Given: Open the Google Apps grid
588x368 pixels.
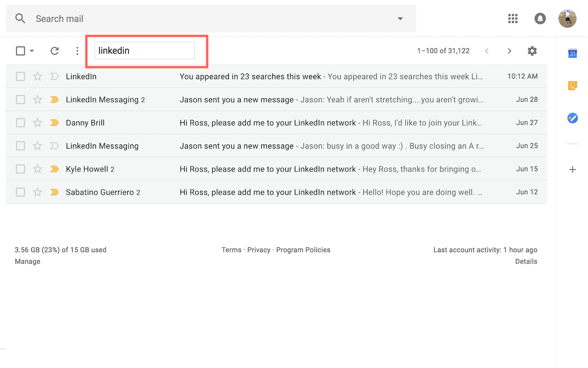Looking at the screenshot, I should [x=513, y=18].
